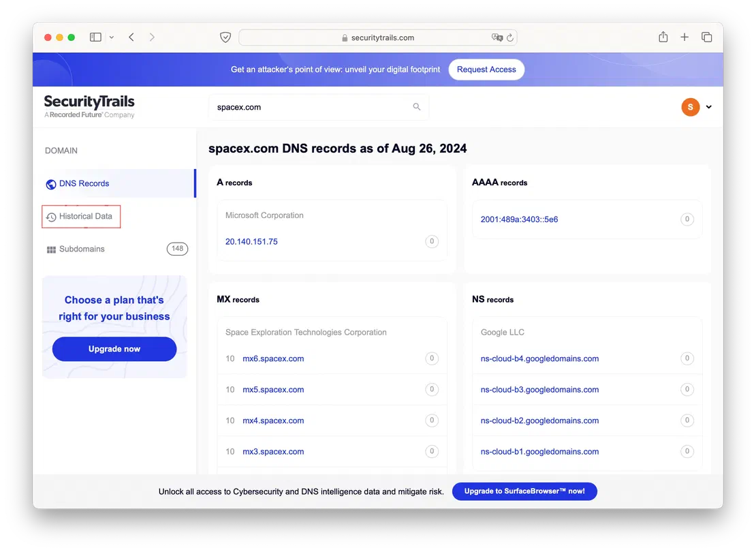This screenshot has height=552, width=756.
Task: Click the search magnifier icon
Action: pos(417,106)
